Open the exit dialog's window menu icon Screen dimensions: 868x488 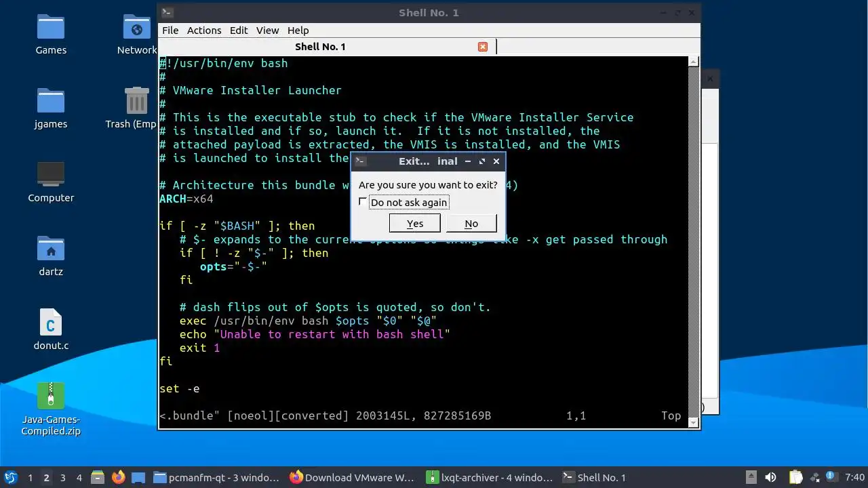click(361, 161)
